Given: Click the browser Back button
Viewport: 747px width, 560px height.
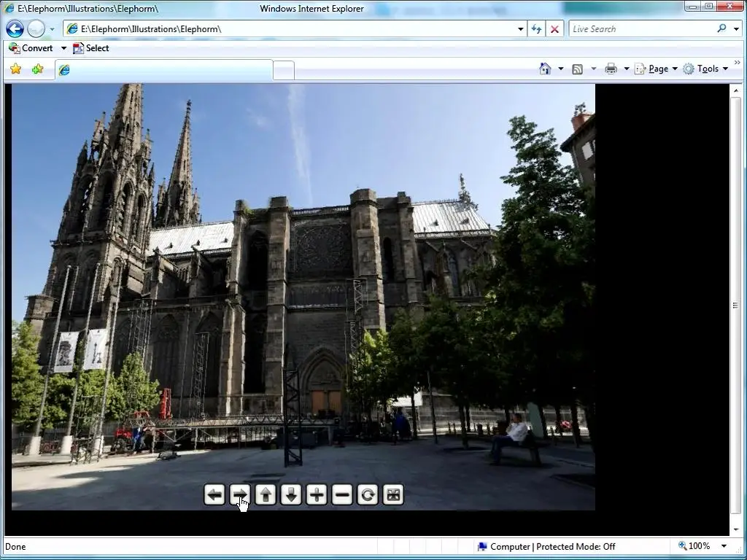Looking at the screenshot, I should [x=15, y=29].
